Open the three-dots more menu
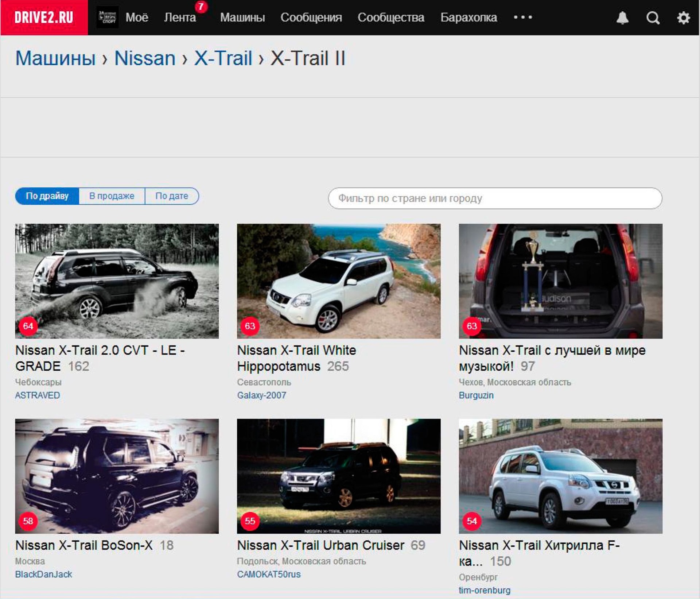The image size is (700, 599). (x=523, y=17)
